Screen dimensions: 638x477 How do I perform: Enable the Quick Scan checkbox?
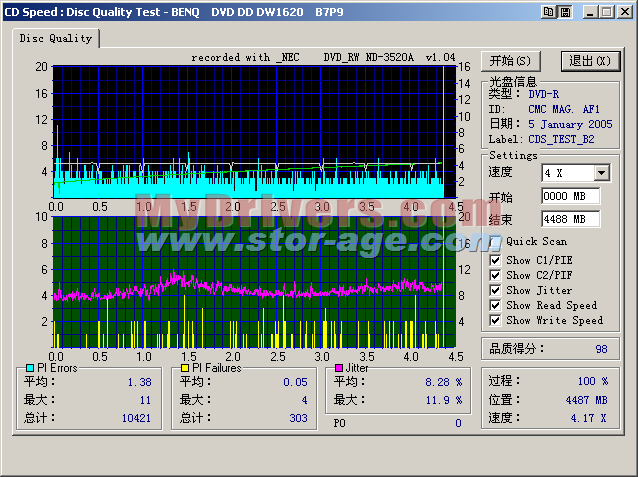tap(495, 241)
